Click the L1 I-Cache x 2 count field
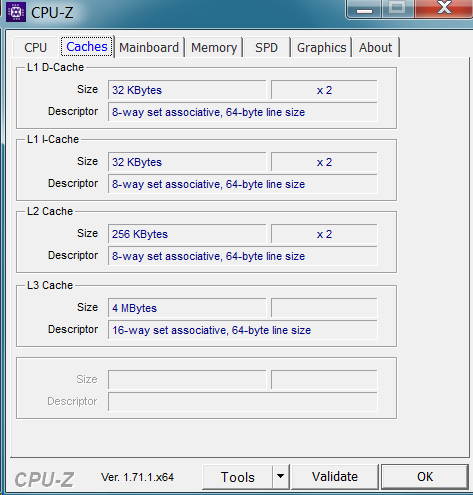Image resolution: width=473 pixels, height=495 pixels. [324, 162]
